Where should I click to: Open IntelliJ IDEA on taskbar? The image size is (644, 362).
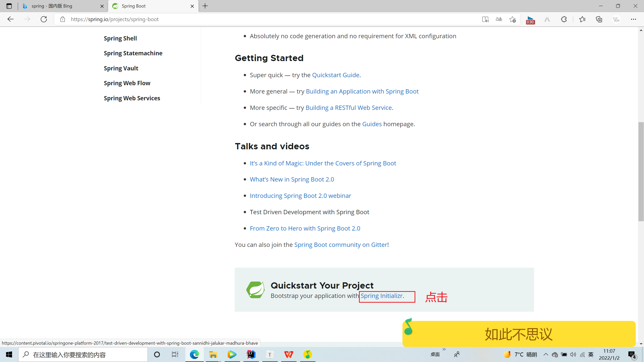tap(251, 354)
